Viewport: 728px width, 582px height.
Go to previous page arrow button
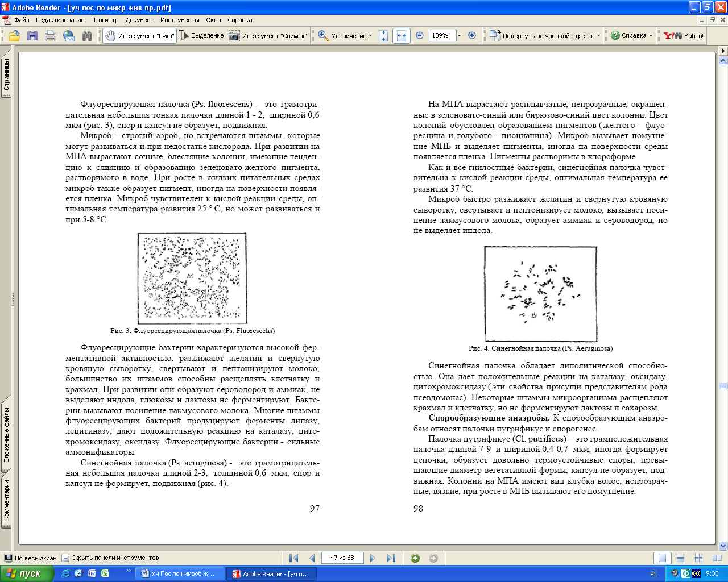[x=312, y=558]
